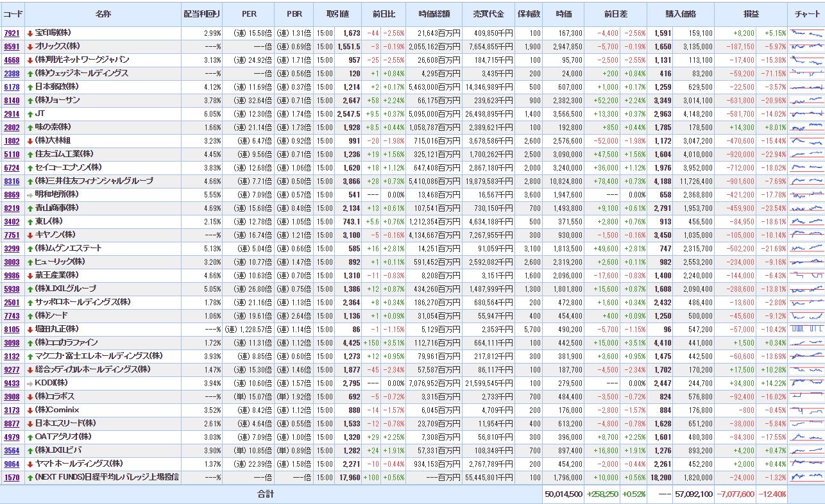This screenshot has width=825, height=504.
Task: Click the 損益 column header
Action: [751, 13]
